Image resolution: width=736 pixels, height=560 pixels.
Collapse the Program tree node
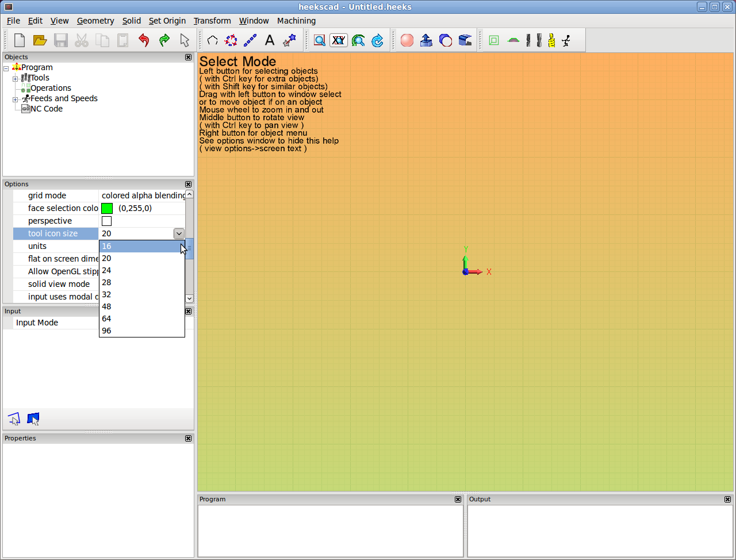(6, 68)
